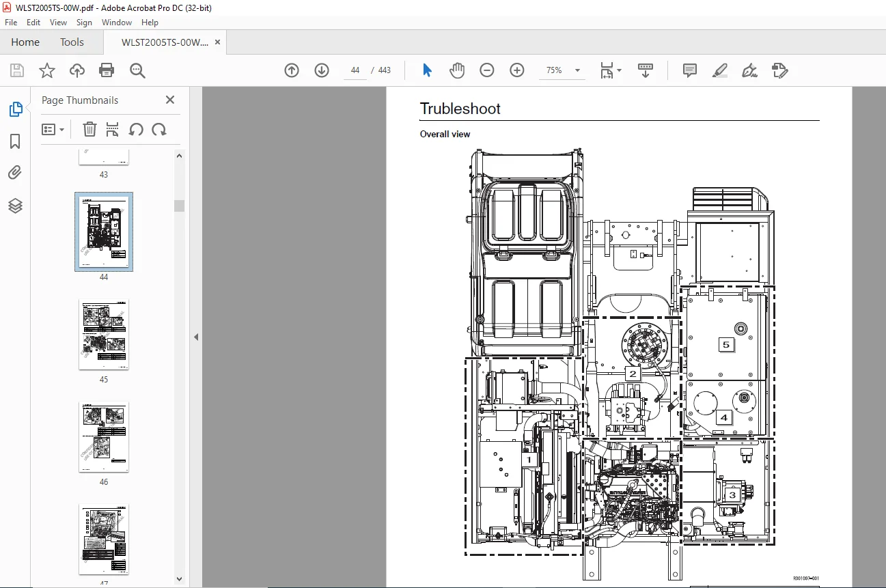Viewport: 886px width, 588px height.
Task: Click thumbnail panel scroll down arrow
Action: coord(179,578)
